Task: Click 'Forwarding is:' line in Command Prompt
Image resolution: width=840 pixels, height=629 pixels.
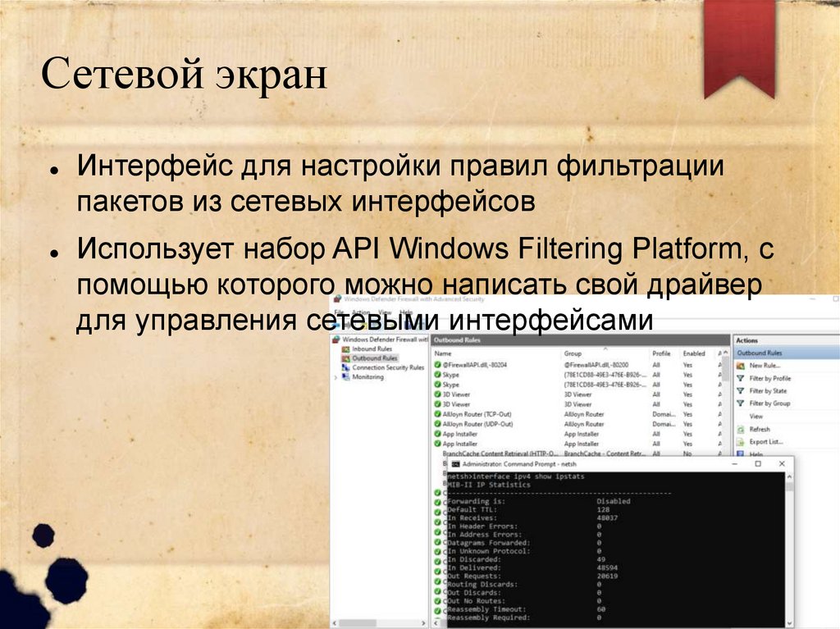Action: pyautogui.click(x=476, y=502)
